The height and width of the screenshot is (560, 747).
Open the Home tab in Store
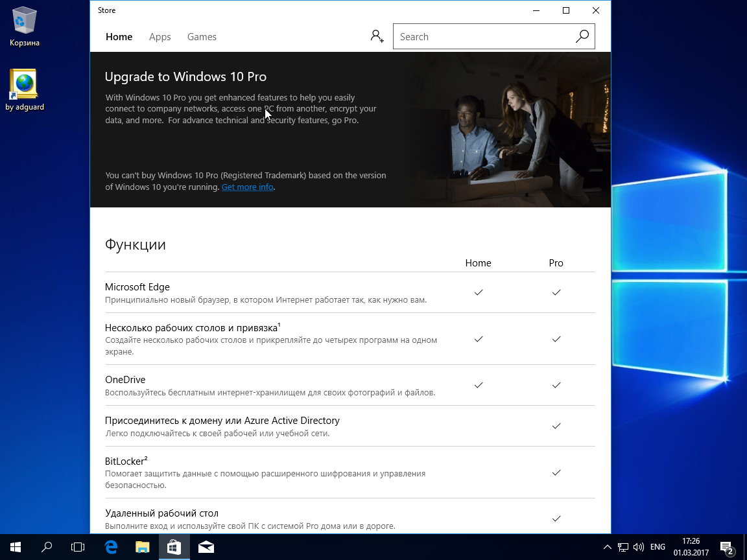[119, 37]
